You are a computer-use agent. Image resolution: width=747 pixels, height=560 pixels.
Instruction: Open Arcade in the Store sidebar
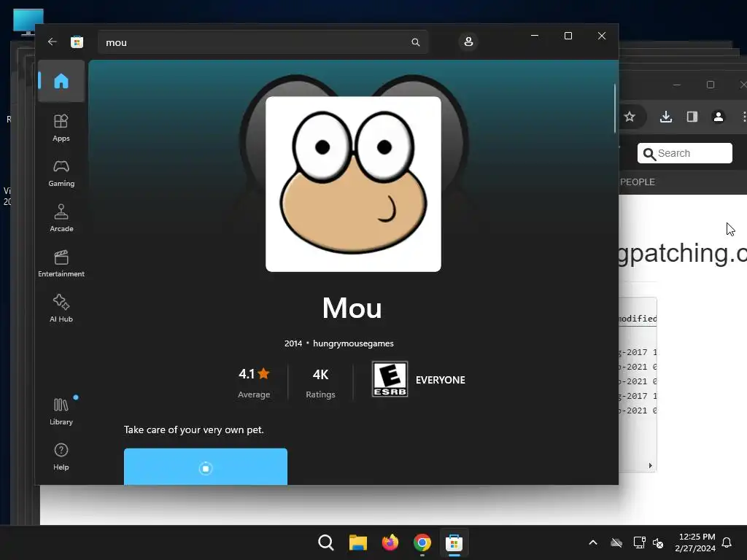(x=61, y=219)
